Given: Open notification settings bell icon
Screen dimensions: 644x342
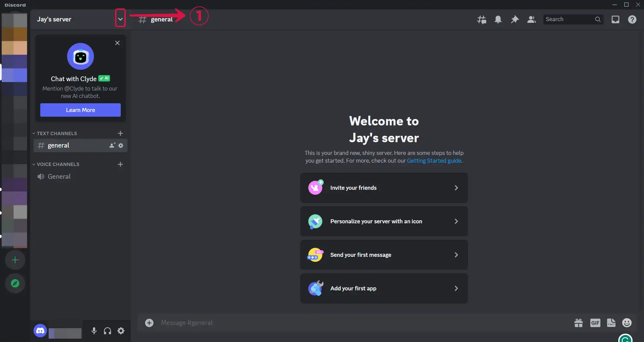Looking at the screenshot, I should (498, 19).
